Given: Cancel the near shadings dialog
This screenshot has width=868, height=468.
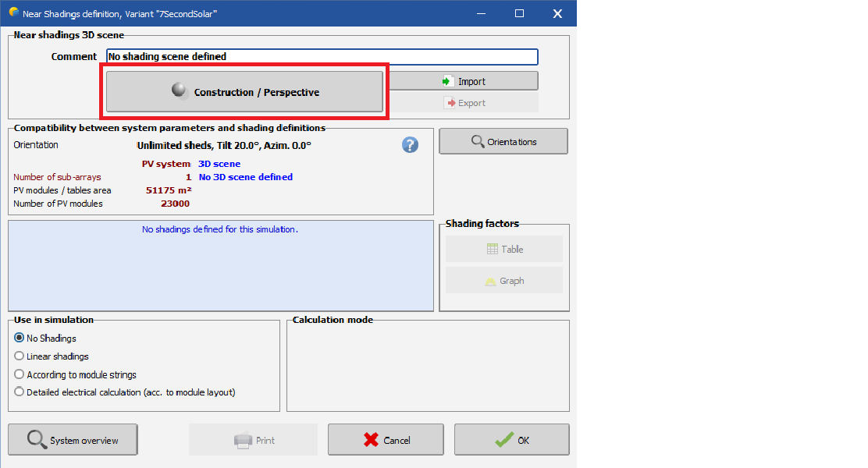Looking at the screenshot, I should click(x=386, y=440).
